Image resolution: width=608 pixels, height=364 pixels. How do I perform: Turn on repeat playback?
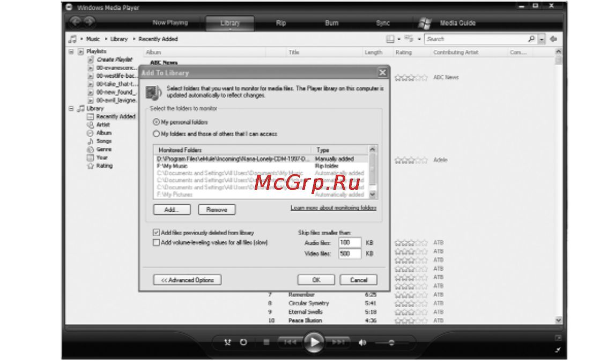243,343
